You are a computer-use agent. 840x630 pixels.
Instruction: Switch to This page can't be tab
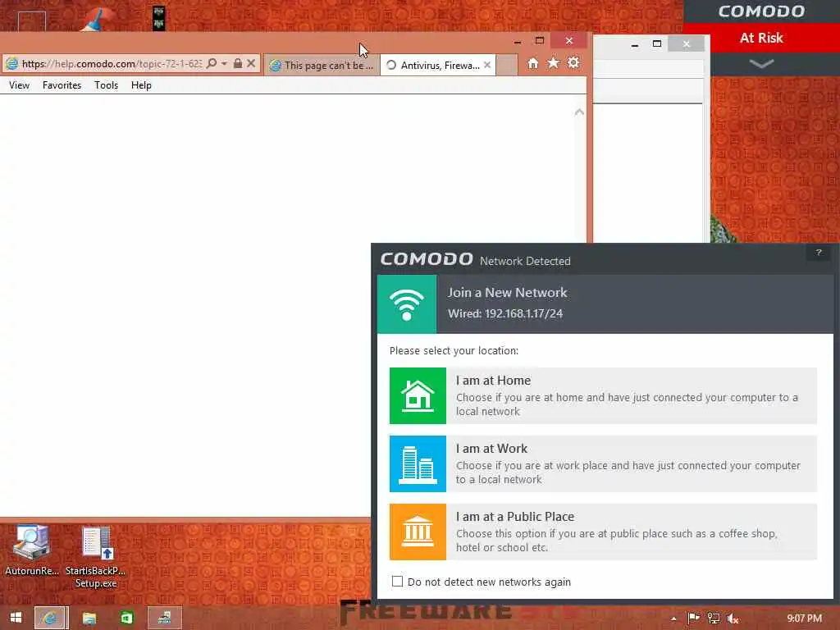coord(322,66)
